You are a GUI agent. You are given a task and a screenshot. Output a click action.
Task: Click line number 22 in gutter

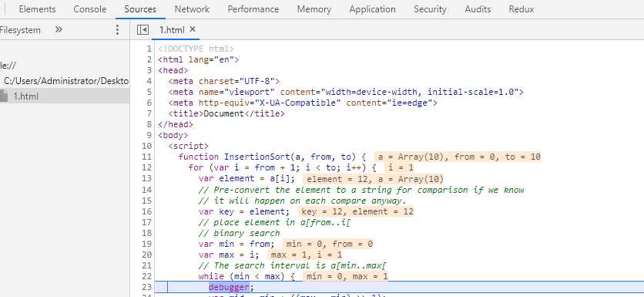(x=147, y=276)
